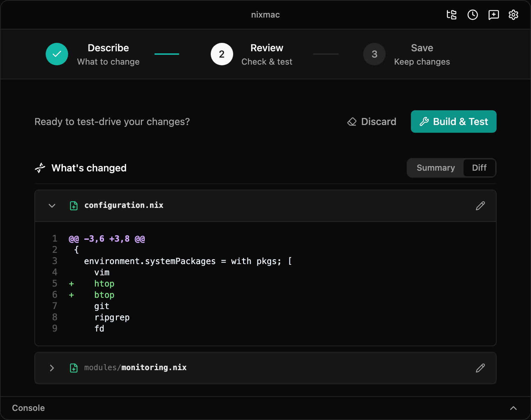This screenshot has width=531, height=420.
Task: Click the fd line in the diff
Action: 99,329
